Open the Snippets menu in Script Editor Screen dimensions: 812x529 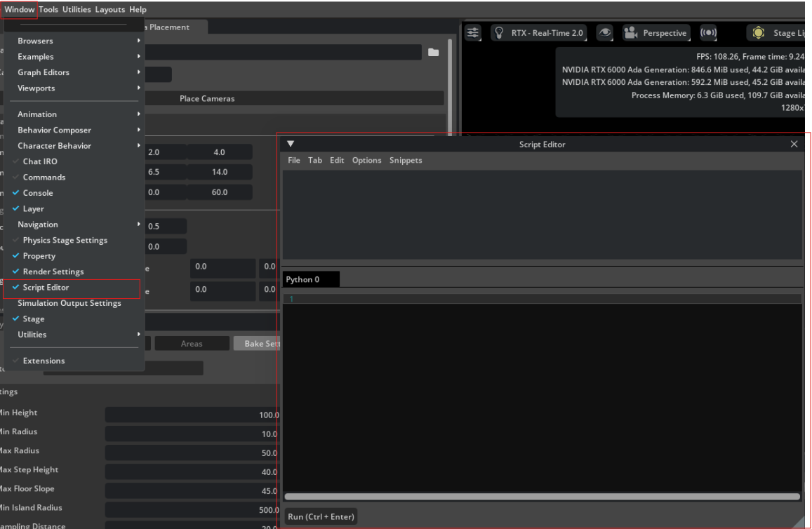tap(406, 160)
